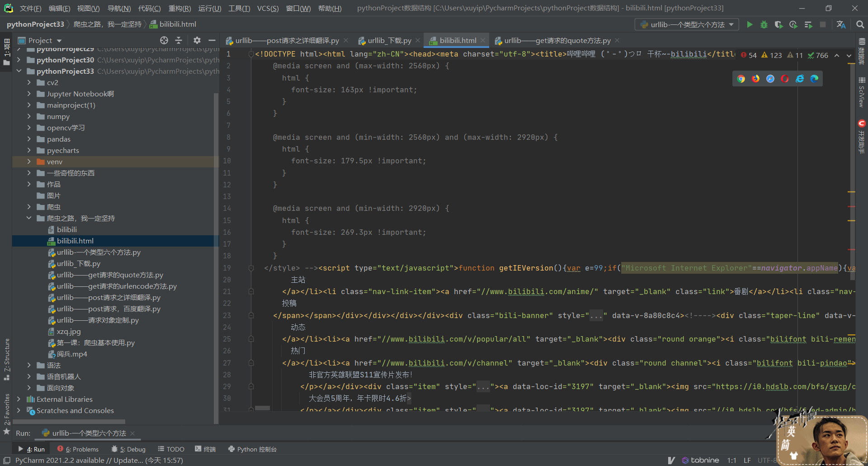The height and width of the screenshot is (466, 868).
Task: Jump to previous highlighted error arrow
Action: click(837, 55)
